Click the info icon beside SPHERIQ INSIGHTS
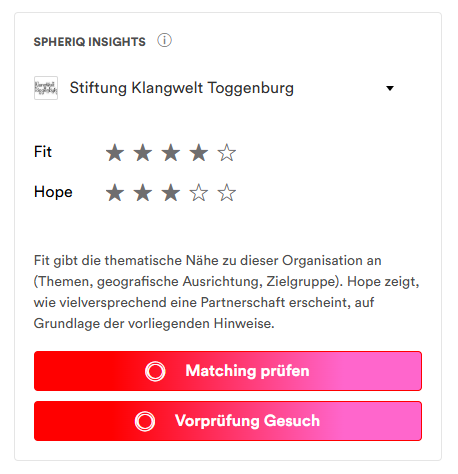 tap(164, 41)
